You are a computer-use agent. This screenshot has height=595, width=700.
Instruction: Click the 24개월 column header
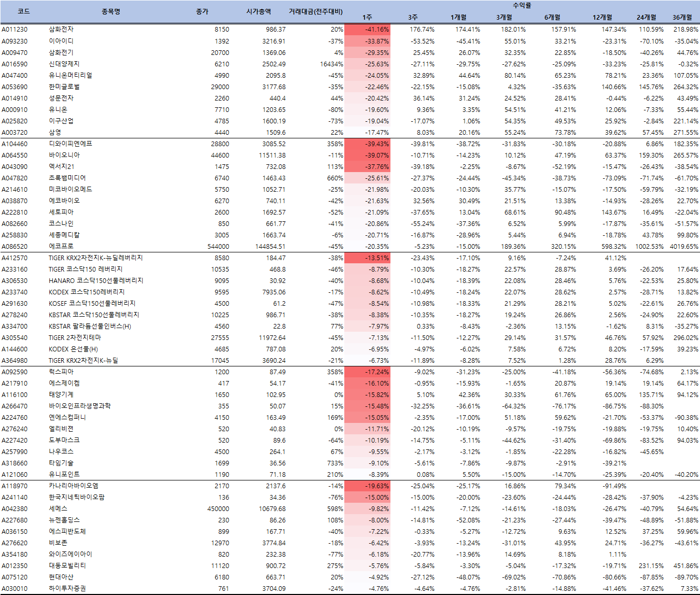click(647, 18)
